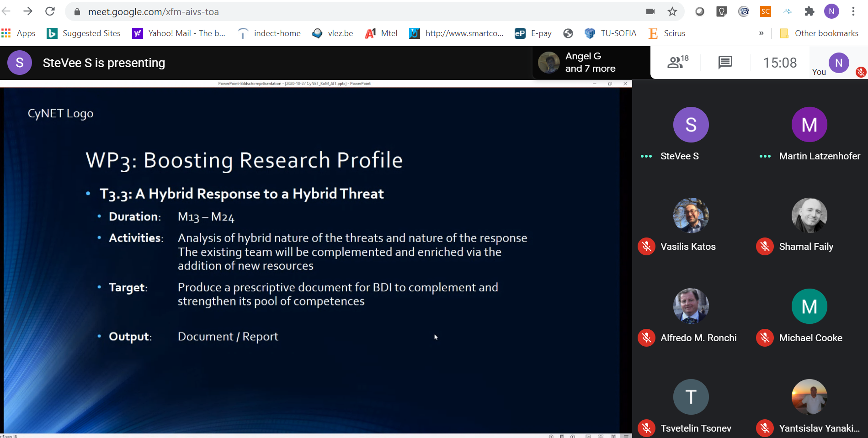This screenshot has width=868, height=438.
Task: Click muted mic icon for Yantsislav Yanaki
Action: click(x=765, y=428)
